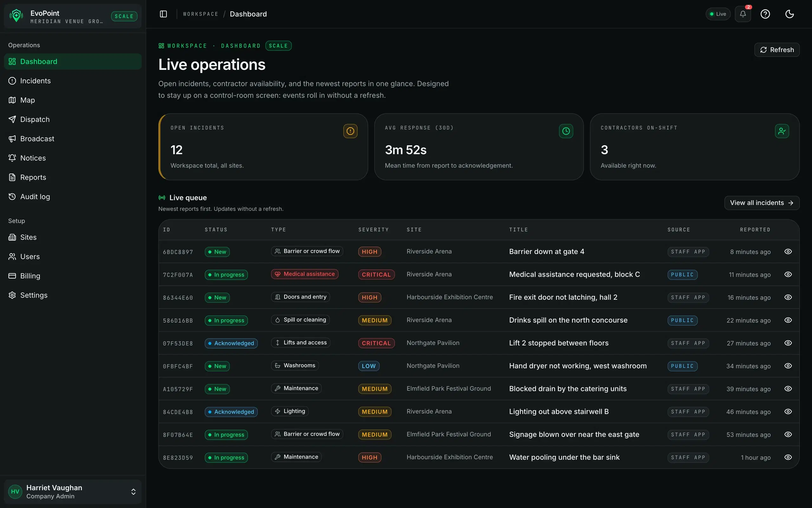Image resolution: width=812 pixels, height=508 pixels.
Task: Open Notices in the sidebar
Action: click(73, 158)
